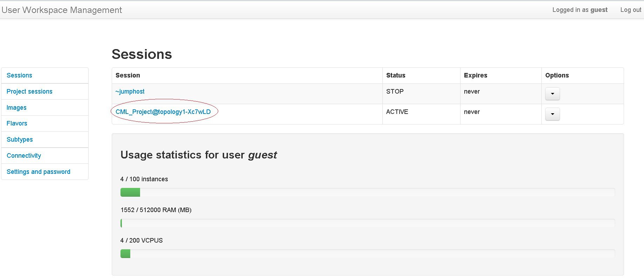Expand options dropdown for ~jumphost session

(552, 94)
